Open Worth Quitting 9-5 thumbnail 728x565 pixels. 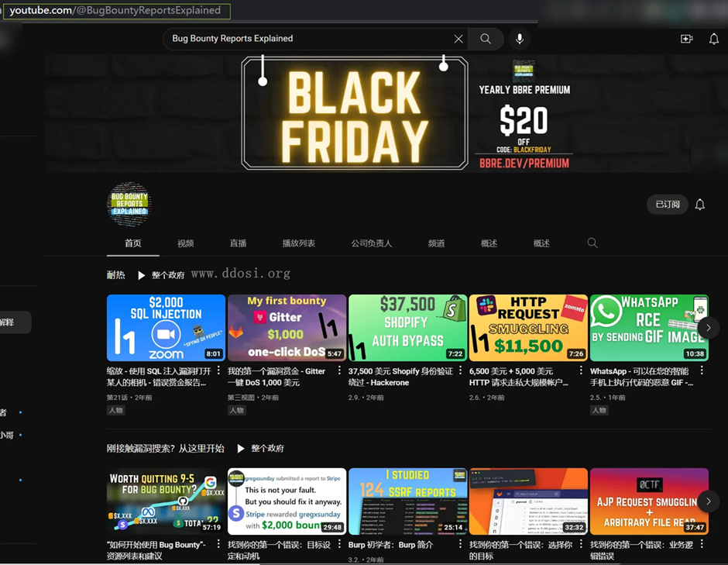(166, 501)
